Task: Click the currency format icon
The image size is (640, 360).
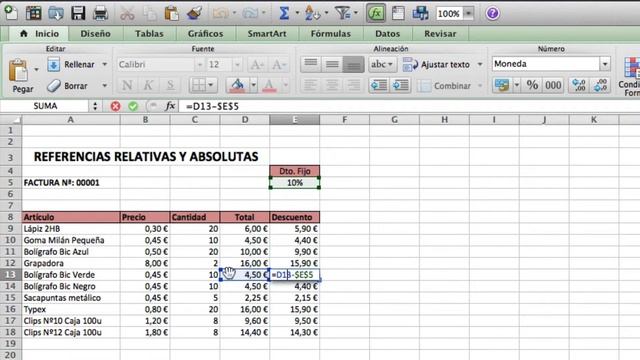Action: (x=502, y=85)
